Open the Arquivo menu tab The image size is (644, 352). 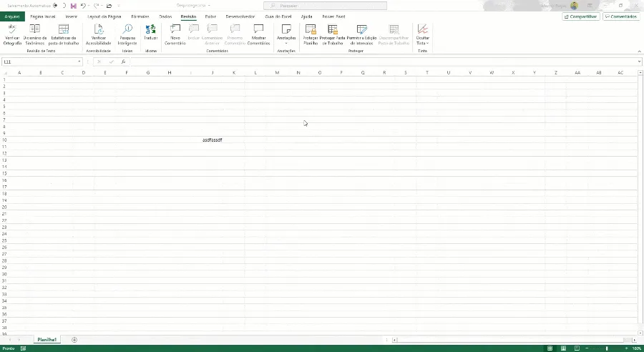(x=12, y=17)
